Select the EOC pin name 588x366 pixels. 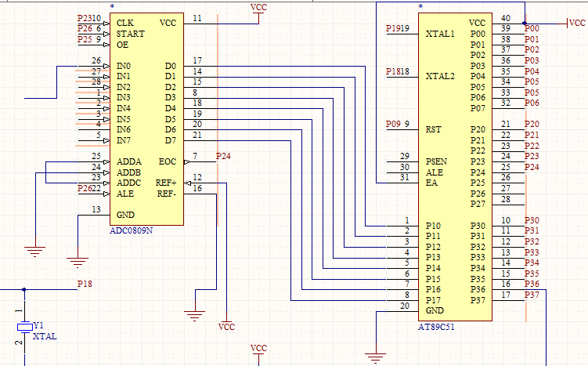pos(168,161)
